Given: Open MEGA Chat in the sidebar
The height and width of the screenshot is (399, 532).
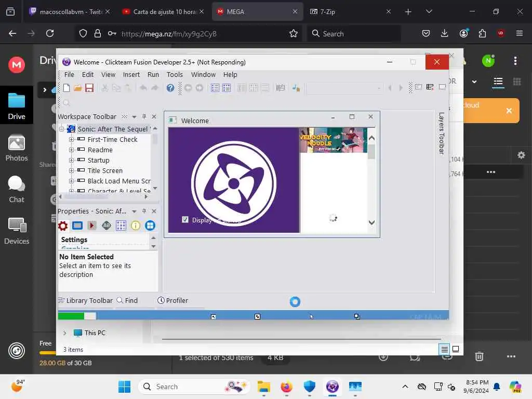Looking at the screenshot, I should point(17,189).
